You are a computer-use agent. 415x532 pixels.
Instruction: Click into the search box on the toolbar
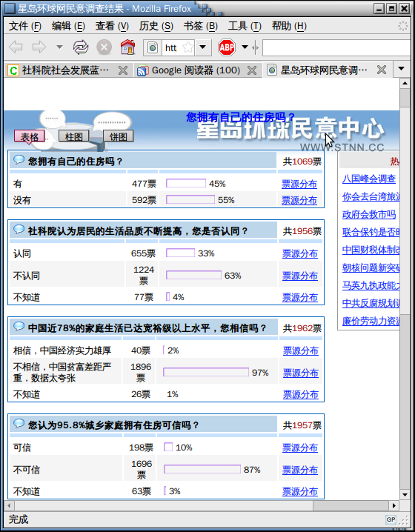[x=336, y=48]
